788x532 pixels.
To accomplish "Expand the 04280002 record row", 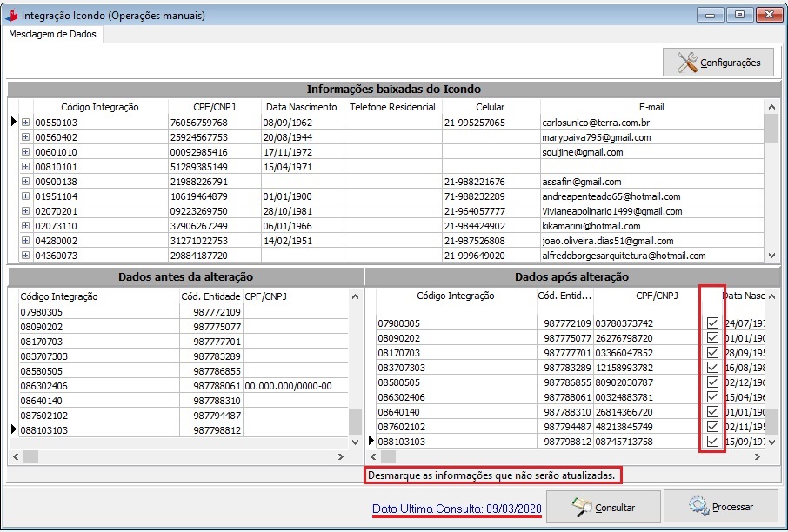I will (x=25, y=241).
